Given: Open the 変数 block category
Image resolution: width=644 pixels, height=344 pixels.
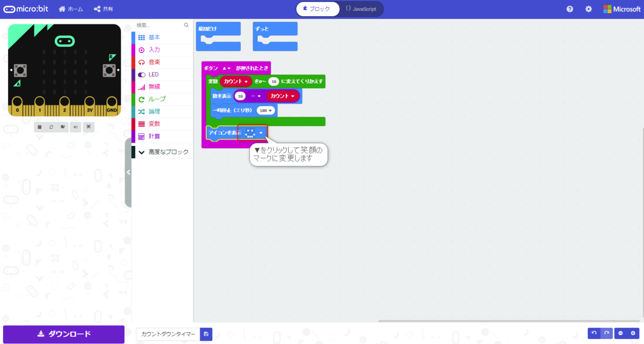Looking at the screenshot, I should click(163, 124).
